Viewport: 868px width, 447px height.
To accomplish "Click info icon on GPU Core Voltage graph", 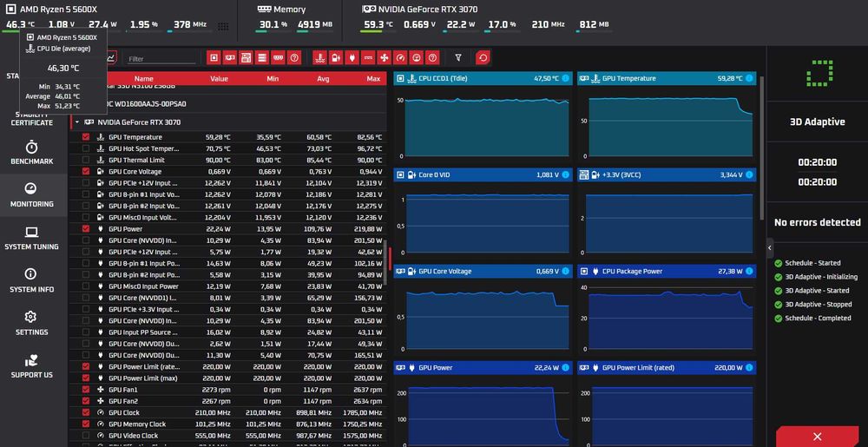I will point(565,271).
